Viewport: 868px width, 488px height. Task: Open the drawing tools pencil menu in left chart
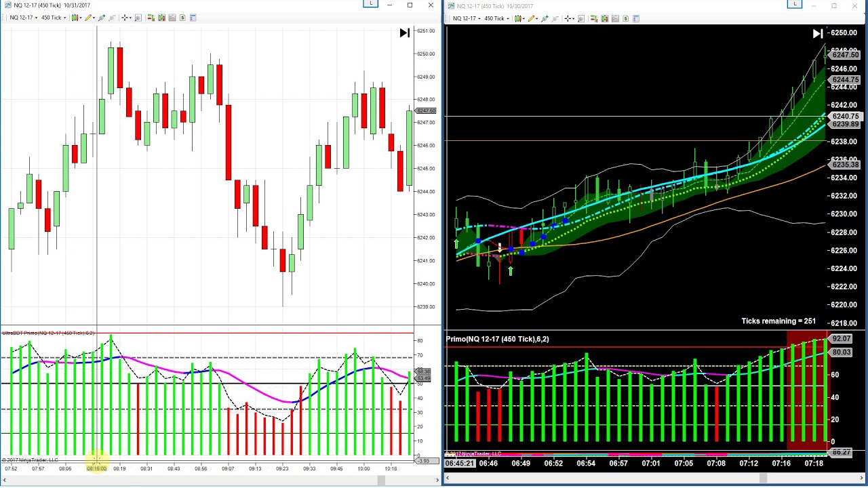[x=90, y=18]
